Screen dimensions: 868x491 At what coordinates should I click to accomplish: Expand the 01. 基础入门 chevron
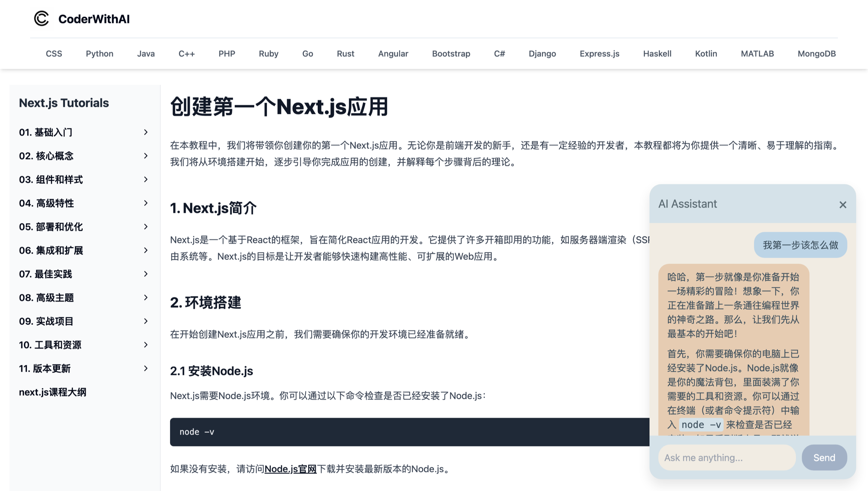click(146, 132)
